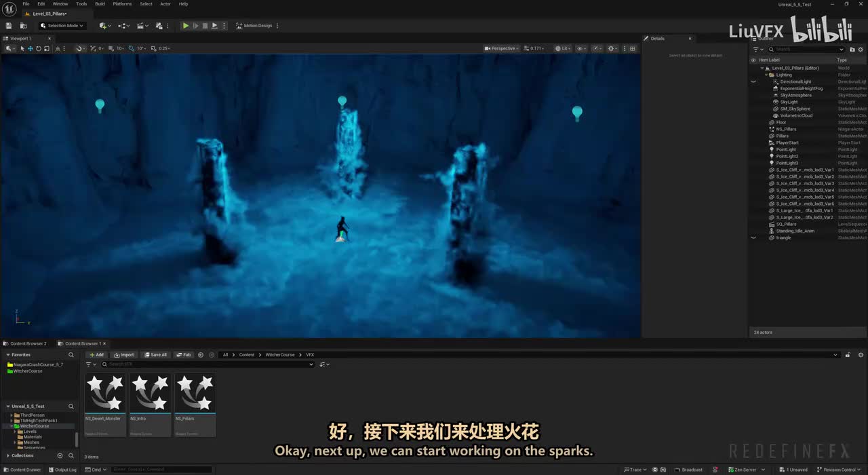
Task: Open the Tools menu
Action: 81,4
